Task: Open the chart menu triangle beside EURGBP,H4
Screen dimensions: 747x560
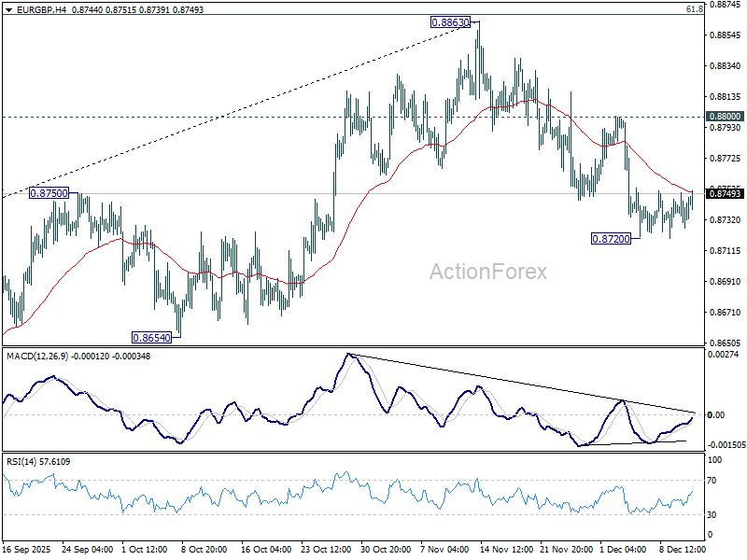Action: pyautogui.click(x=8, y=9)
